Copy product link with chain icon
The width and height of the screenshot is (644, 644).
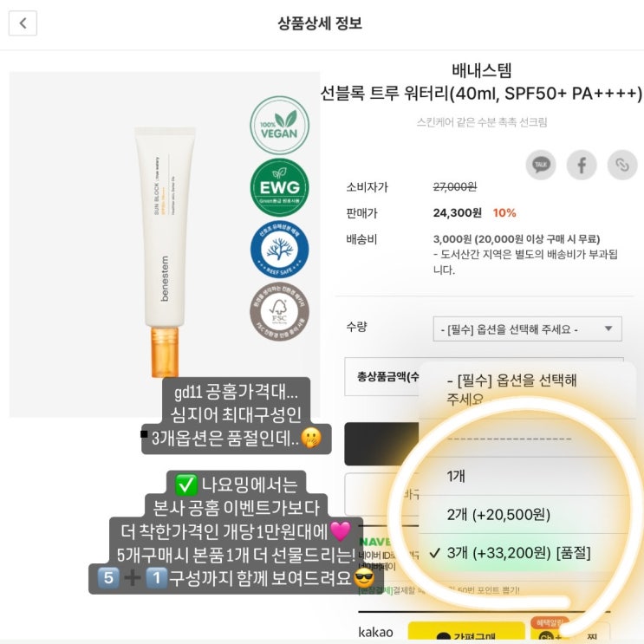tap(621, 165)
